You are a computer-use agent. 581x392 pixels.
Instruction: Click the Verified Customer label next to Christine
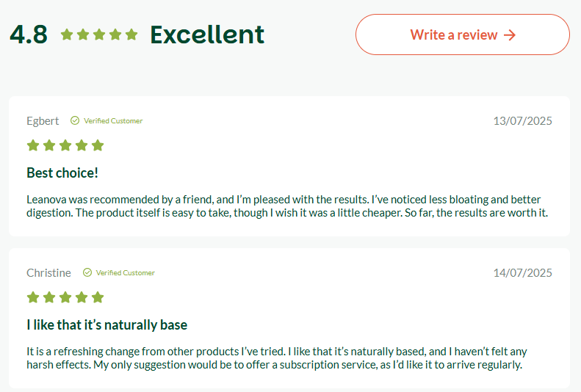[126, 273]
